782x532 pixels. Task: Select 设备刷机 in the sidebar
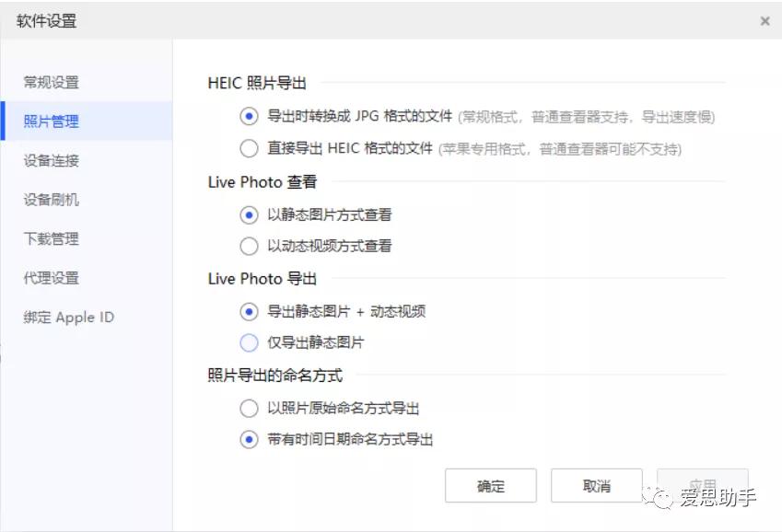pos(57,199)
